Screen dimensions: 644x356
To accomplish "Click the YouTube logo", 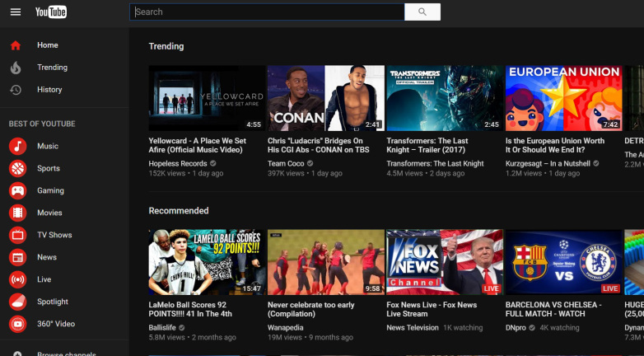I will pos(51,12).
